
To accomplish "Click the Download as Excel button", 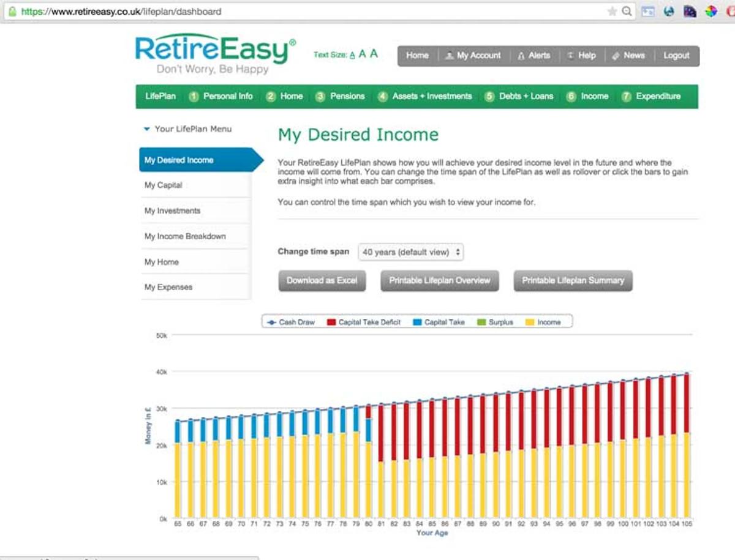I will 322,280.
